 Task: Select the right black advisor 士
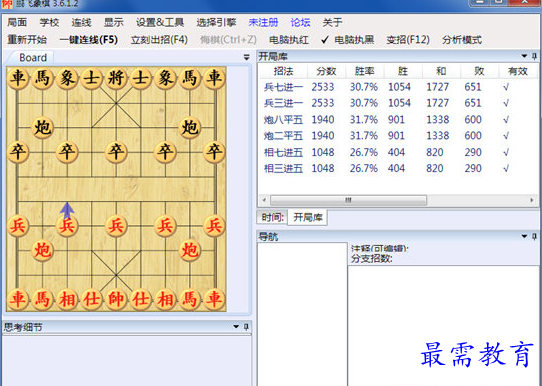tap(141, 78)
